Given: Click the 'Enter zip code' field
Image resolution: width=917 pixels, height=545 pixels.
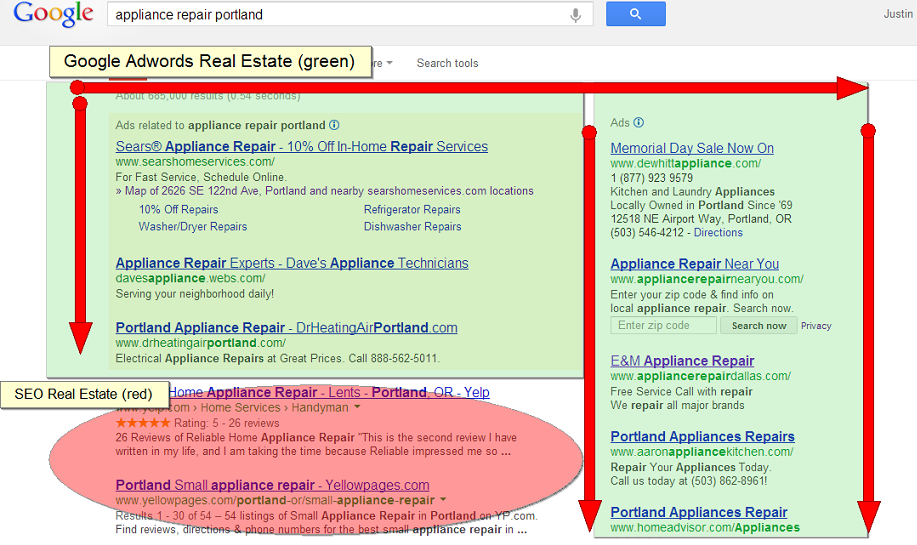Looking at the screenshot, I should (664, 325).
